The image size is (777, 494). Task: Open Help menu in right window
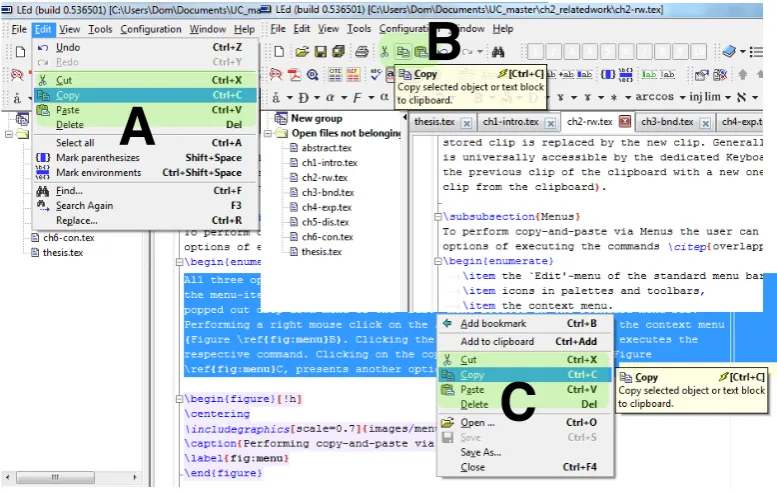click(x=502, y=29)
